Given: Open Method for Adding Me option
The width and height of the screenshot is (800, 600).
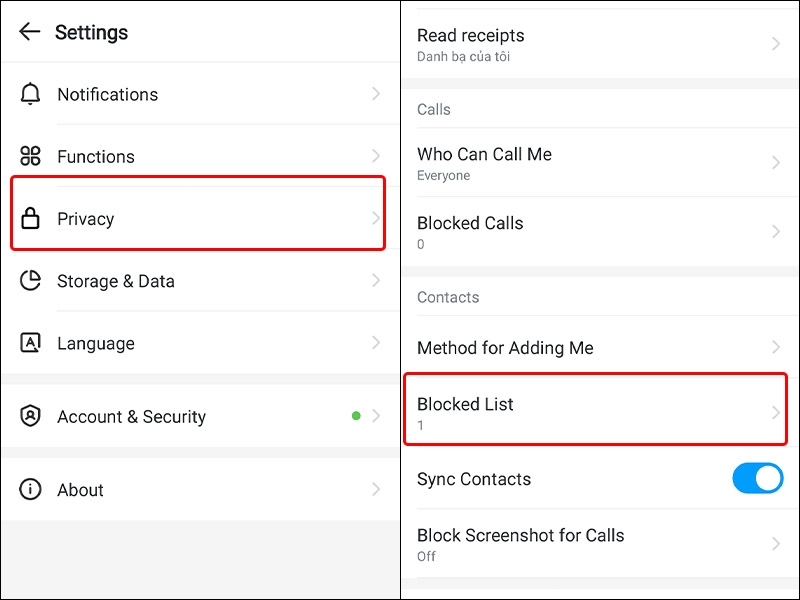Looking at the screenshot, I should coord(600,347).
